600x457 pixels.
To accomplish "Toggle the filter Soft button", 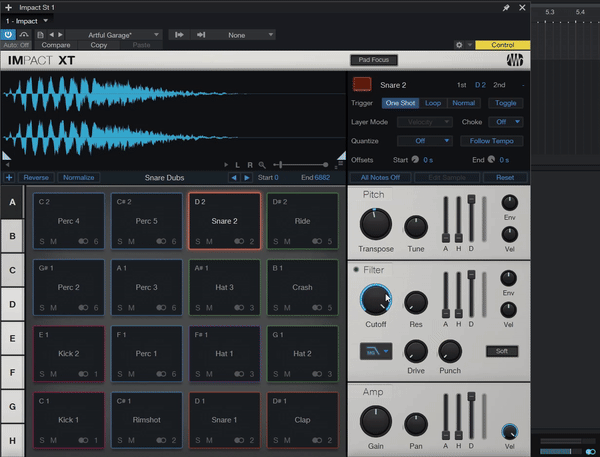I will click(x=502, y=351).
